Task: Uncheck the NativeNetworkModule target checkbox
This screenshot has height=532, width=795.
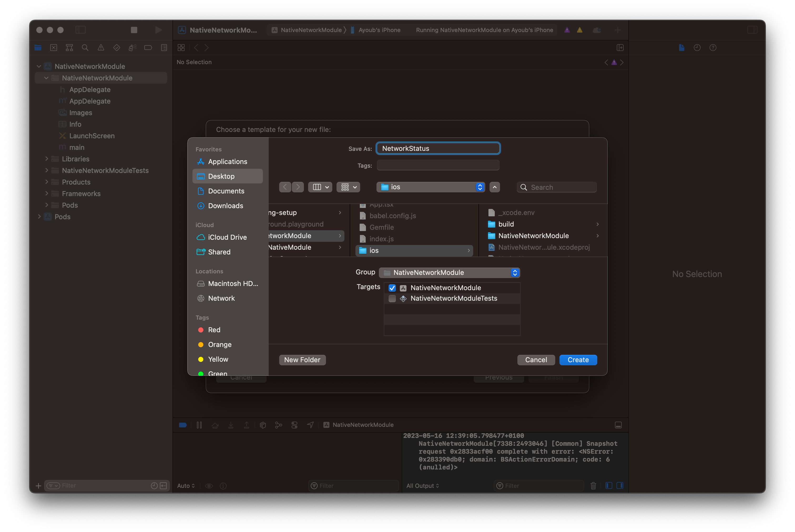Action: coord(392,288)
